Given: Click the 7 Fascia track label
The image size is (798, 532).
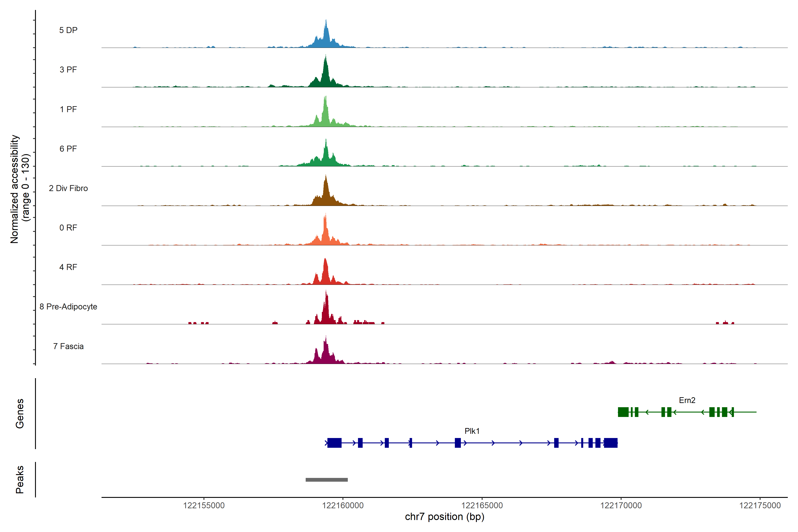Looking at the screenshot, I should coord(68,346).
